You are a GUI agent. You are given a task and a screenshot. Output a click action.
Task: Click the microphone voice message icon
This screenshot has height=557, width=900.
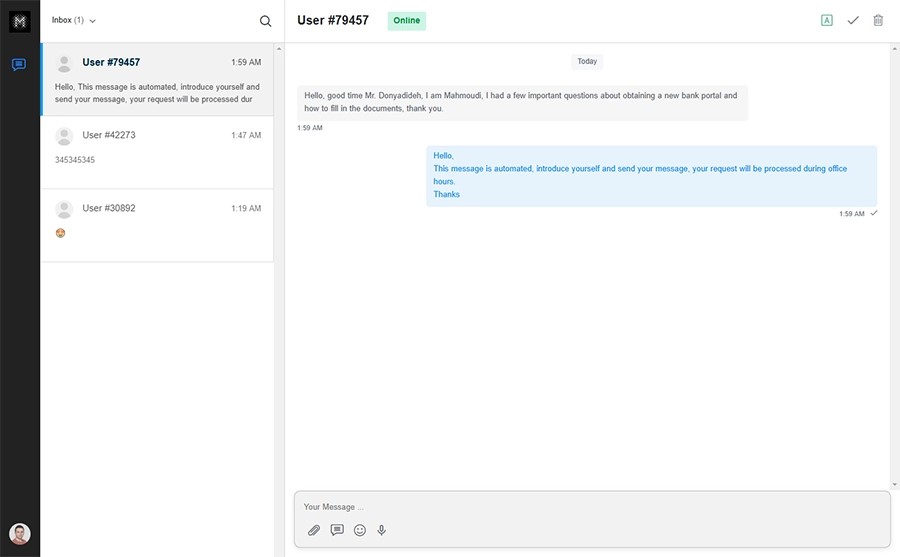382,530
